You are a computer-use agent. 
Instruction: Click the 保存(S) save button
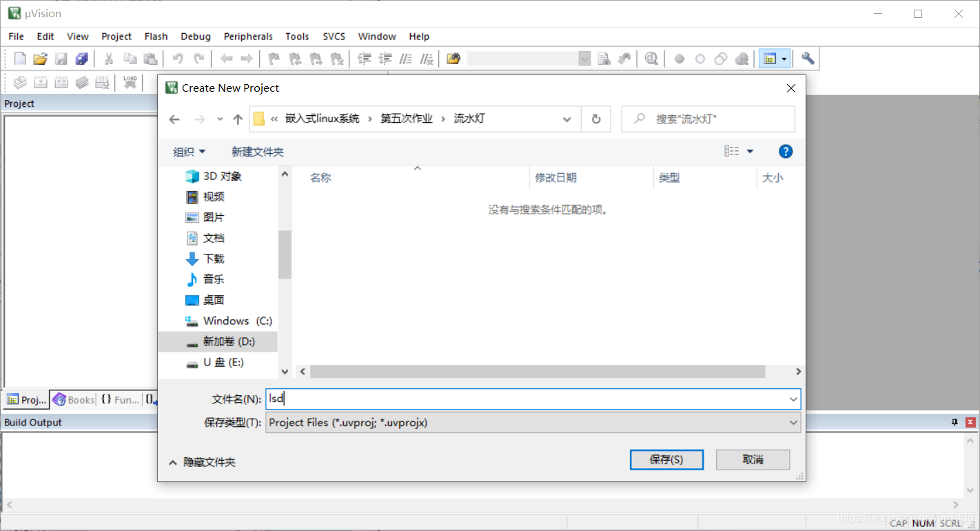666,459
